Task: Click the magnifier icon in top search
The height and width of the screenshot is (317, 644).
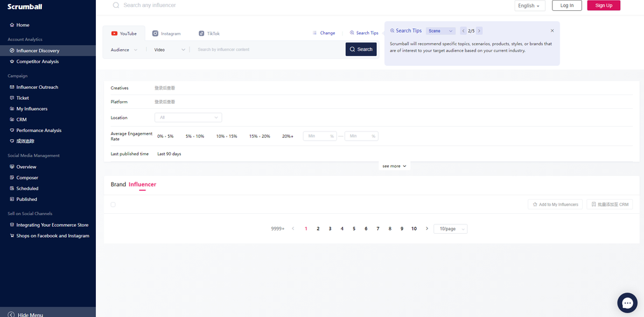Action: [x=116, y=5]
